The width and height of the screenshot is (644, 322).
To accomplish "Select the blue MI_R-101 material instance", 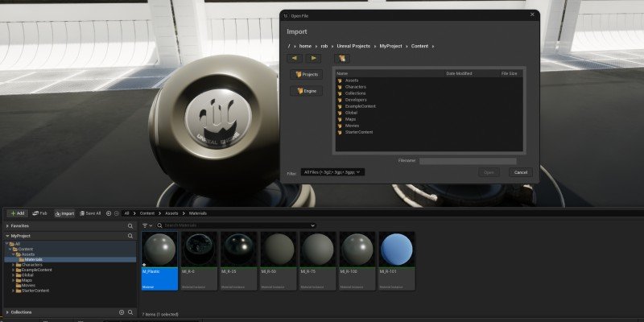I will 397,261.
